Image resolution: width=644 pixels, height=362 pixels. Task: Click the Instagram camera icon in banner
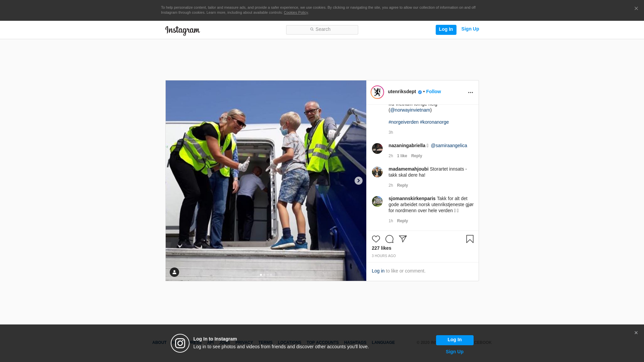180,343
